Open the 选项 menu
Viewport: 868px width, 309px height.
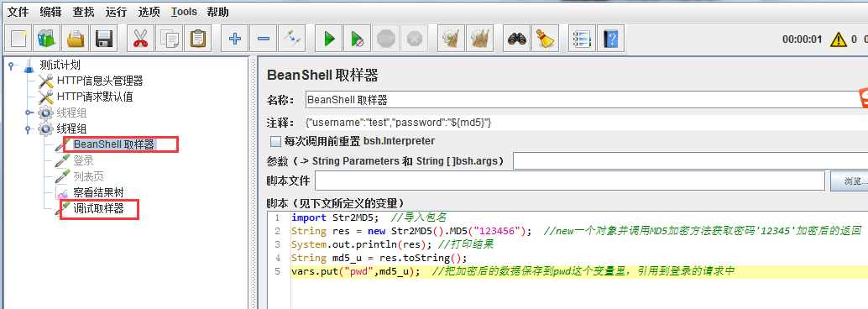tap(149, 12)
